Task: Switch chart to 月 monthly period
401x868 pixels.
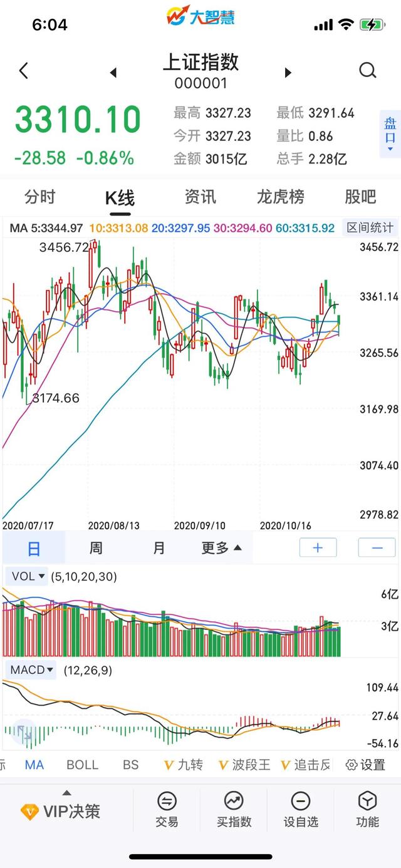Action: [159, 549]
